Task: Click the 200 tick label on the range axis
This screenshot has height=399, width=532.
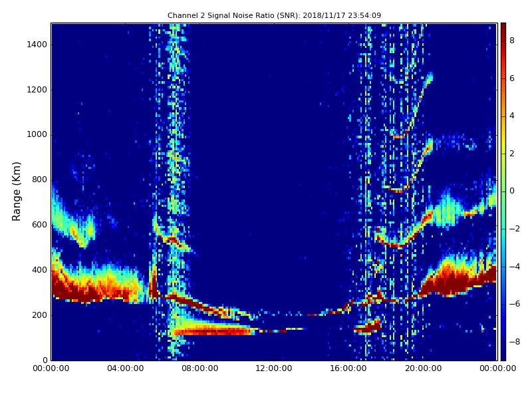Action: (x=39, y=315)
